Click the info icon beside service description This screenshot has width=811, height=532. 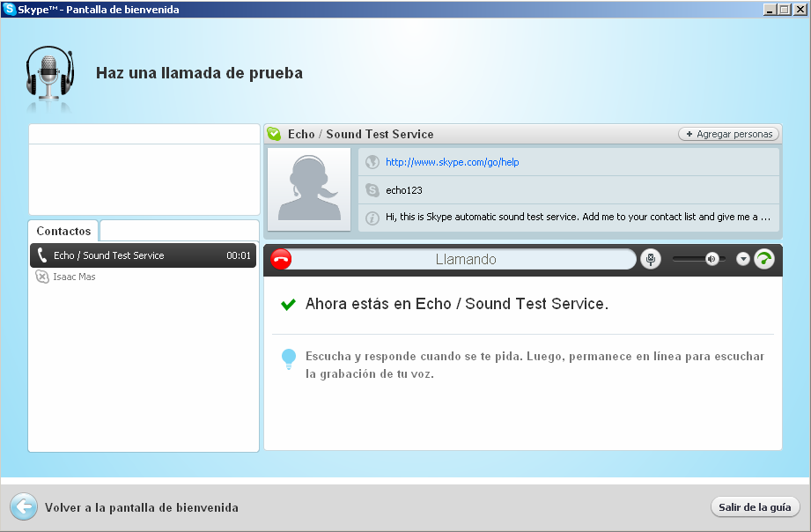point(372,218)
